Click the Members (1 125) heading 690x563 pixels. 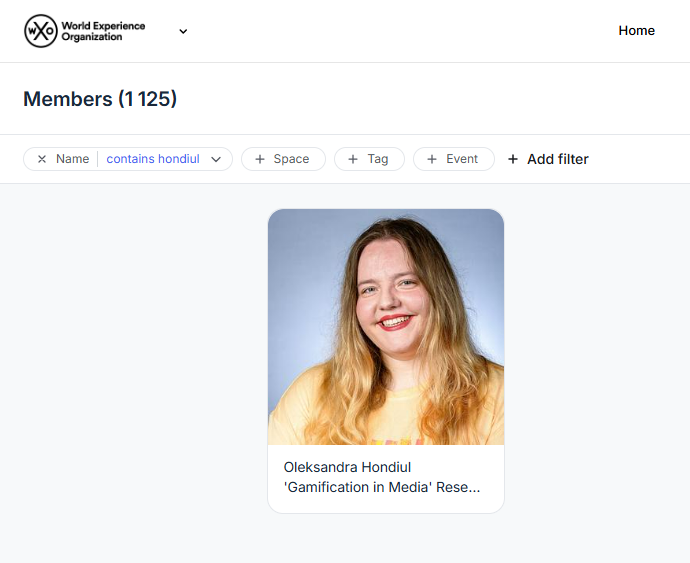point(100,99)
